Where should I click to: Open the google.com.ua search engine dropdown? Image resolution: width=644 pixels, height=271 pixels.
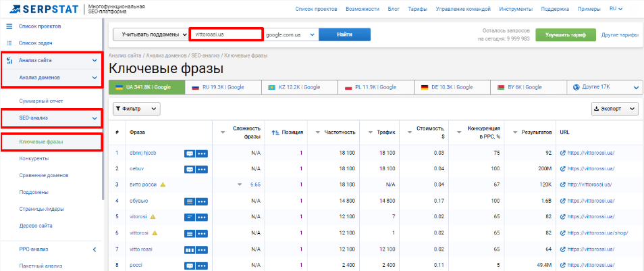click(291, 34)
